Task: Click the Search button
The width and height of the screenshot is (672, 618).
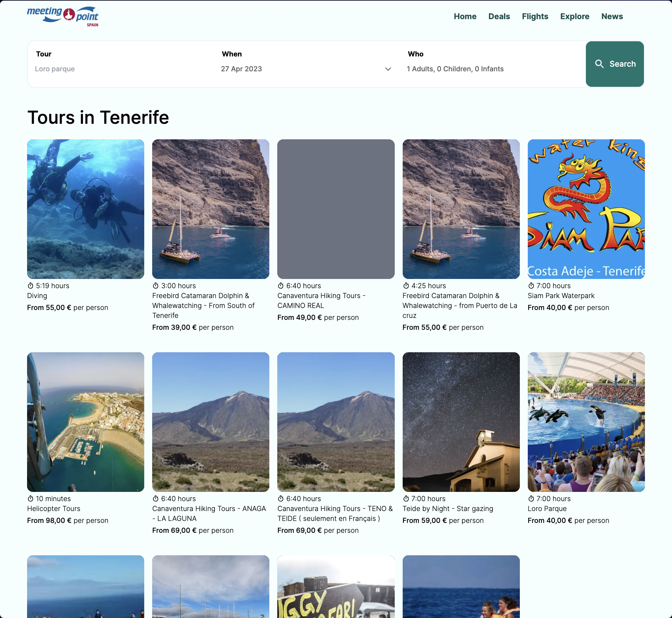Action: pyautogui.click(x=615, y=64)
